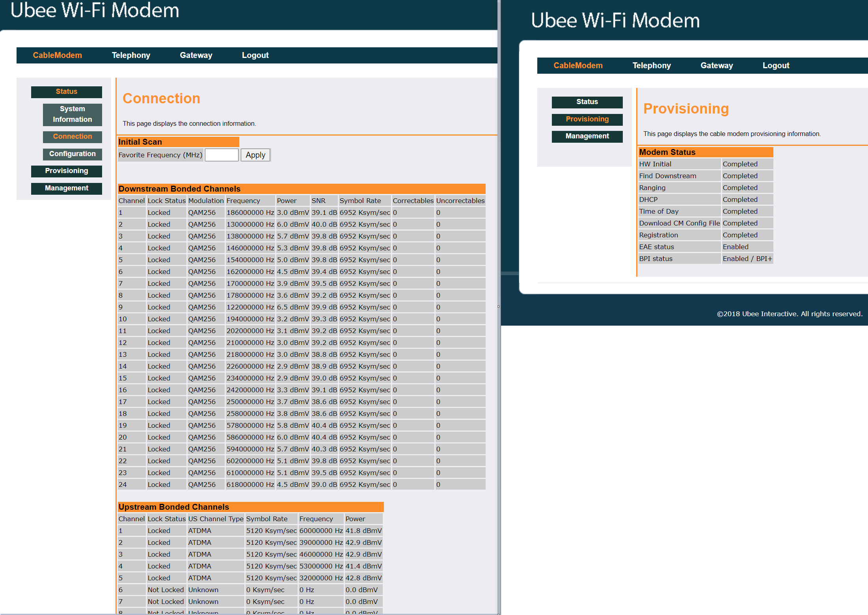The height and width of the screenshot is (615, 868).
Task: Click the Favorite Frequency input field
Action: 222,155
